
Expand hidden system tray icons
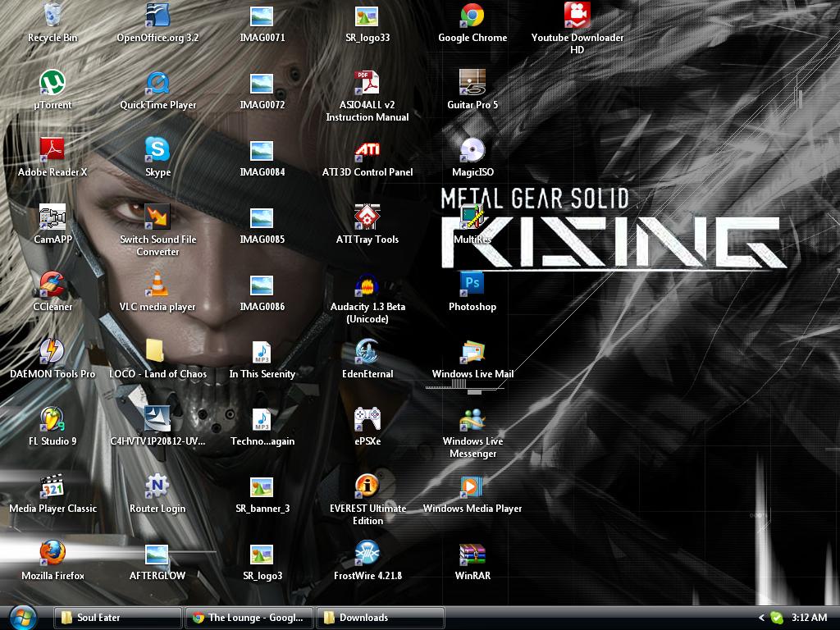761,618
